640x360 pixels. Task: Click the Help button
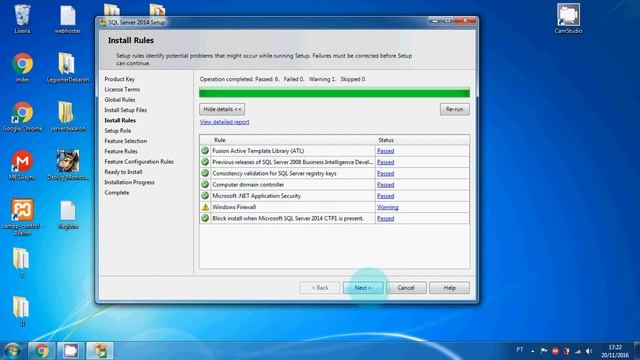tap(449, 288)
